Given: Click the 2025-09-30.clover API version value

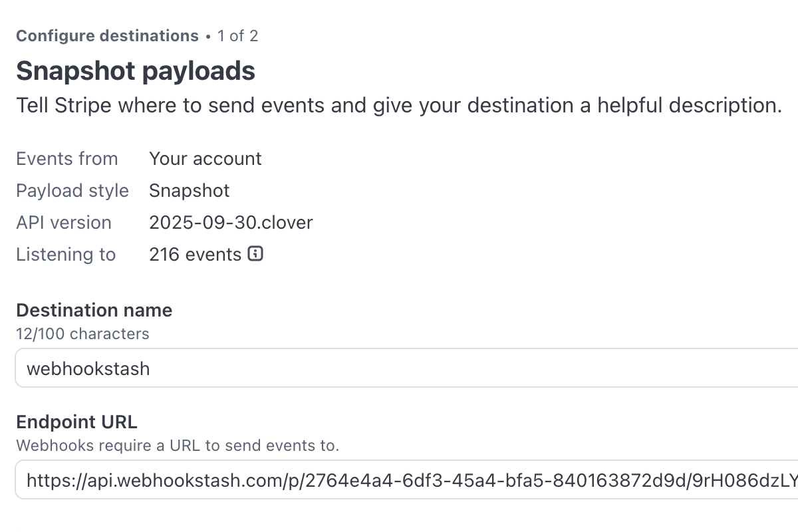Looking at the screenshot, I should [231, 222].
